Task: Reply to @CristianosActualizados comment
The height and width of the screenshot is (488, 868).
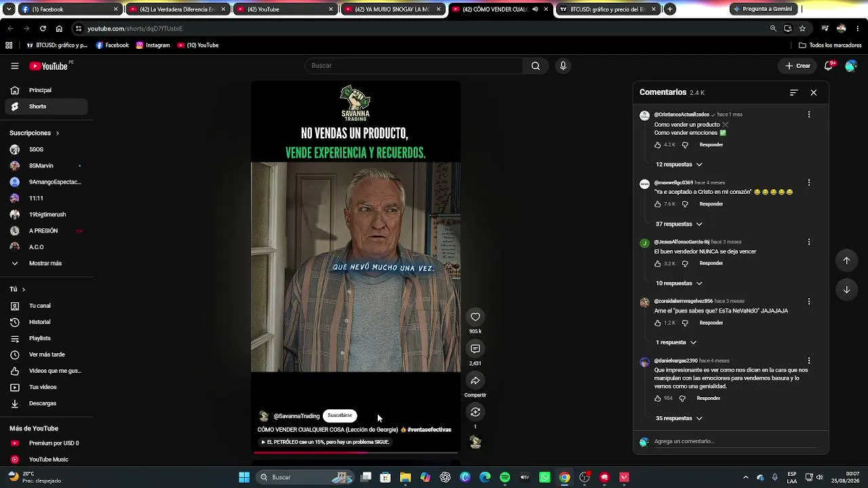Action: (711, 145)
